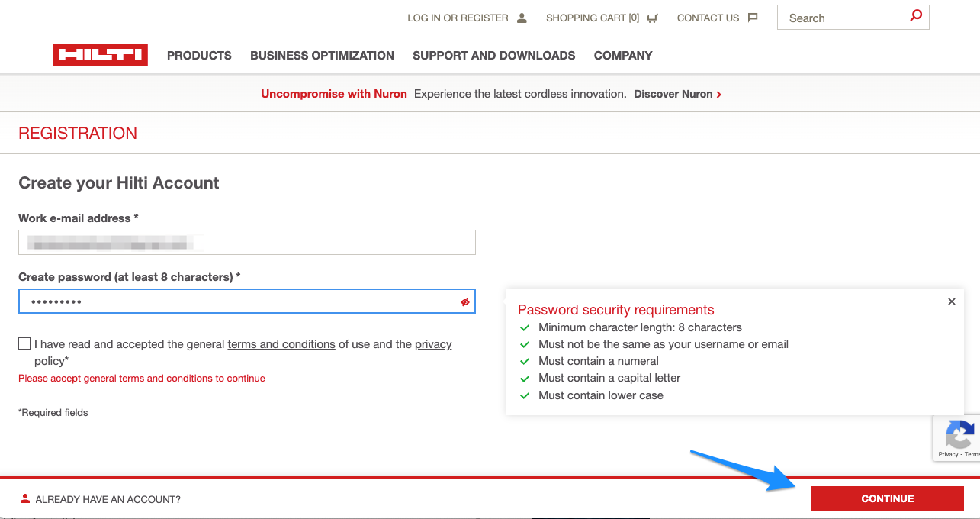Viewport: 980px width, 519px height.
Task: Click the shopping cart icon
Action: click(652, 18)
